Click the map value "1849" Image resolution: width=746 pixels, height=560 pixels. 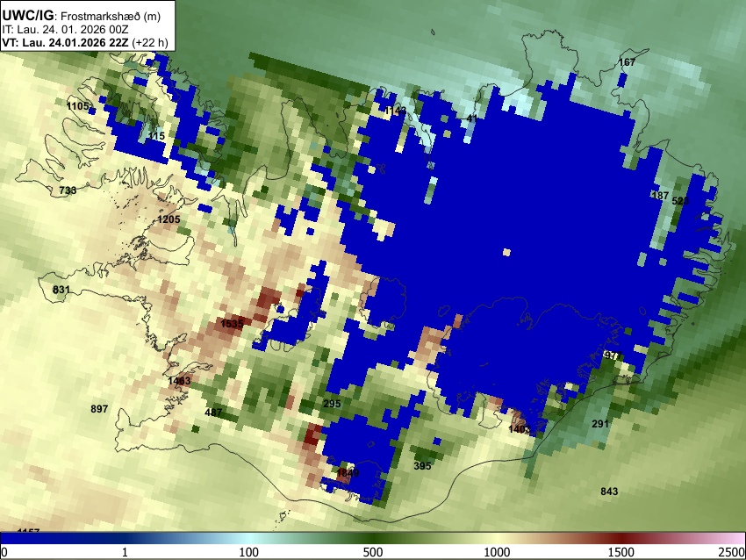tap(348, 473)
